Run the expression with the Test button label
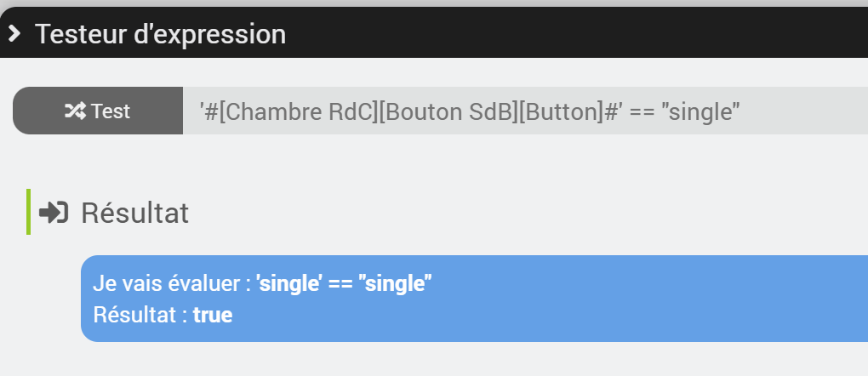Viewport: 868px width, 376px height. pos(111,111)
